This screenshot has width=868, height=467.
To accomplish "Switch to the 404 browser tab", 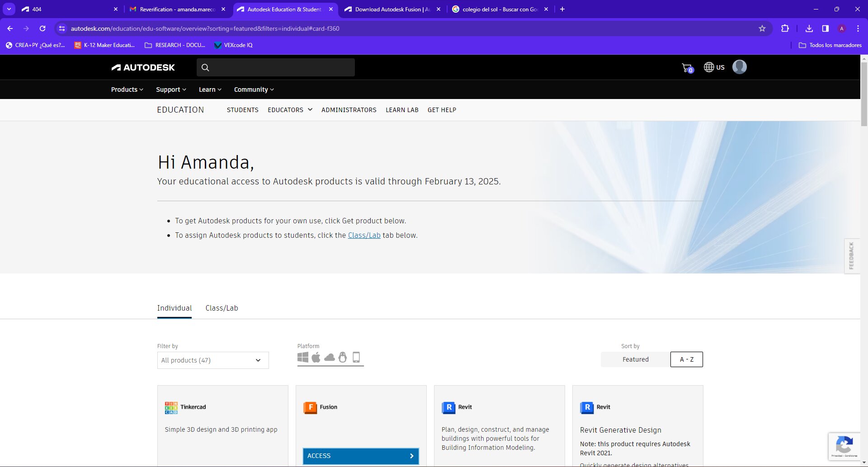I will point(70,9).
